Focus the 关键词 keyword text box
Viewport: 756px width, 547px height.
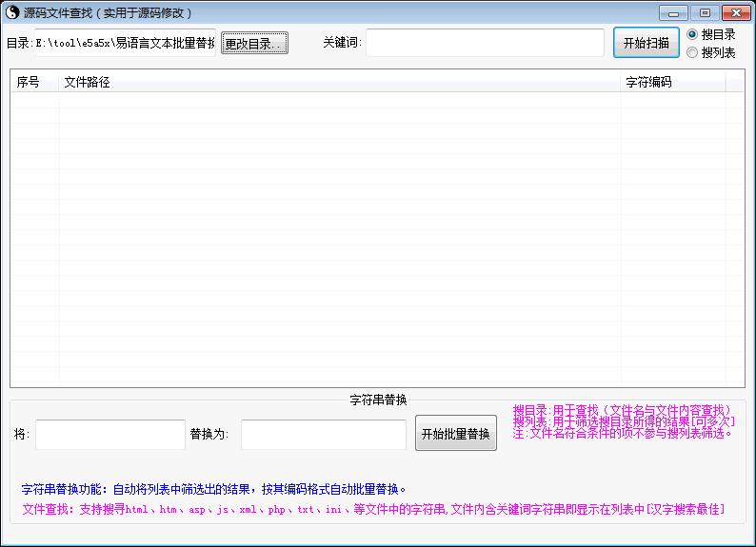[484, 43]
